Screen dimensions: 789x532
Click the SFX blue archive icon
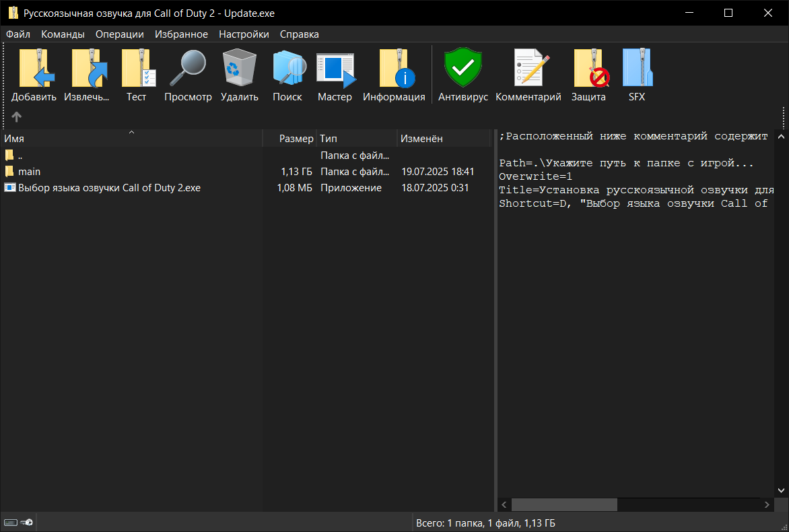tap(637, 67)
